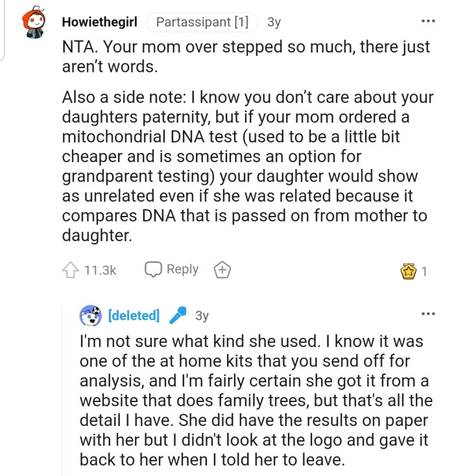Click the deleted user's avatar

tap(91, 316)
